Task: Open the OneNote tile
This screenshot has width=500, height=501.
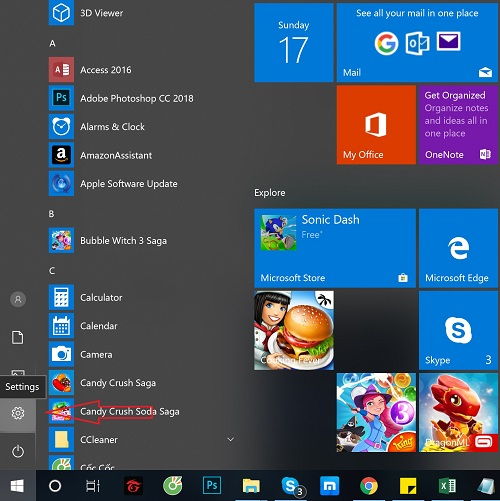Action: tap(458, 125)
